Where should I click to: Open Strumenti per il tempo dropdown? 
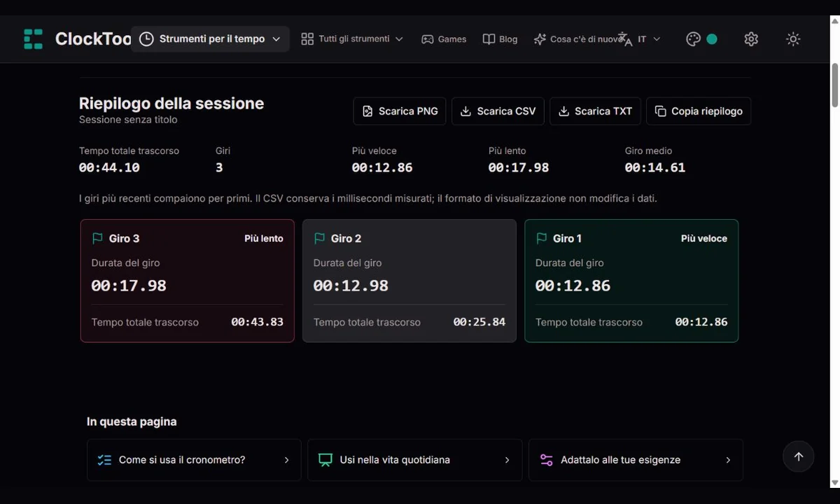click(210, 39)
